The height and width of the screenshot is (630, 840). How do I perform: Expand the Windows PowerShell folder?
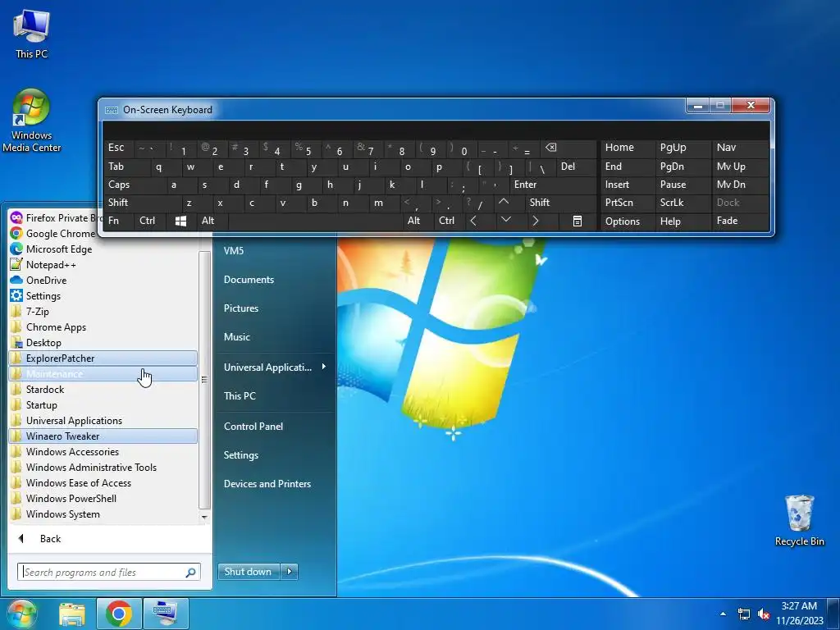click(x=103, y=498)
